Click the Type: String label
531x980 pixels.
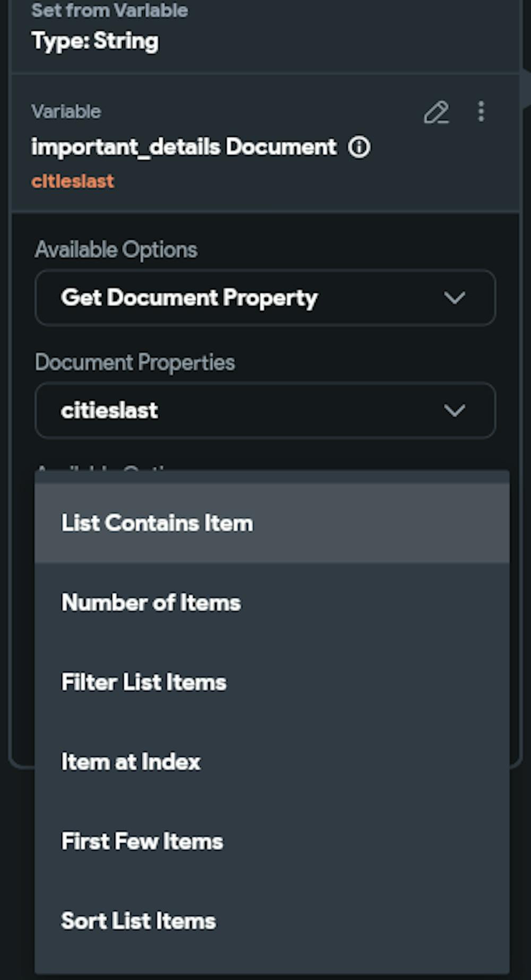(x=95, y=41)
